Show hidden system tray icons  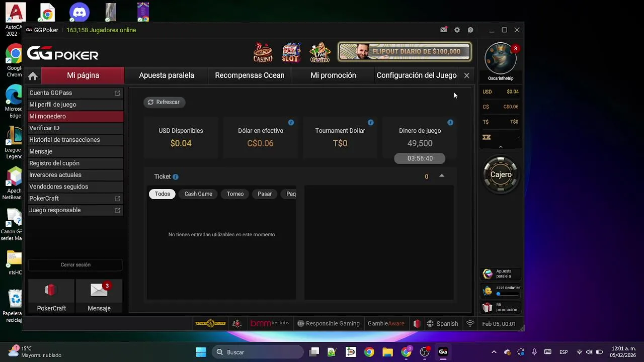coord(494,352)
